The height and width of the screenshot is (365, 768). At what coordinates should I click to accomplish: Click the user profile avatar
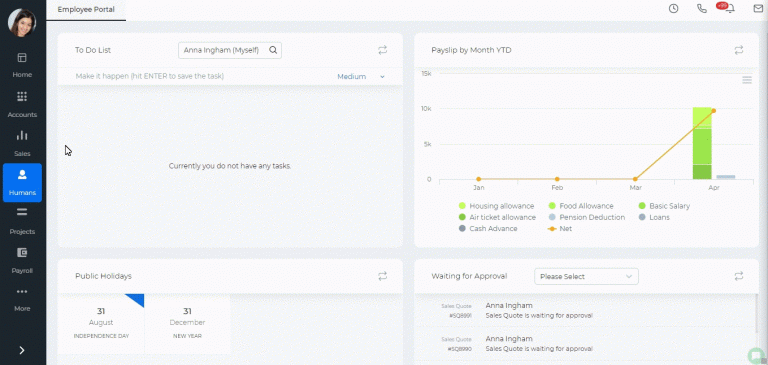(x=22, y=22)
